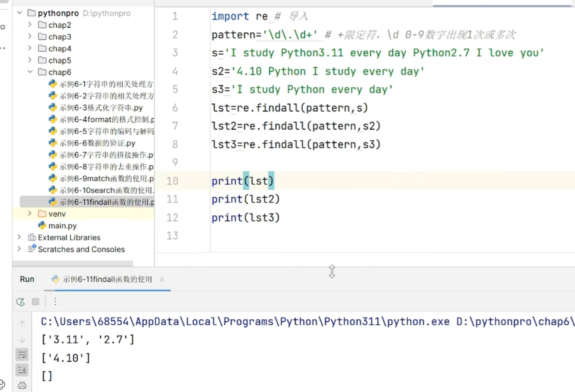Expand Scratches and Consoles node
Image resolution: width=575 pixels, height=392 pixels.
(20, 248)
